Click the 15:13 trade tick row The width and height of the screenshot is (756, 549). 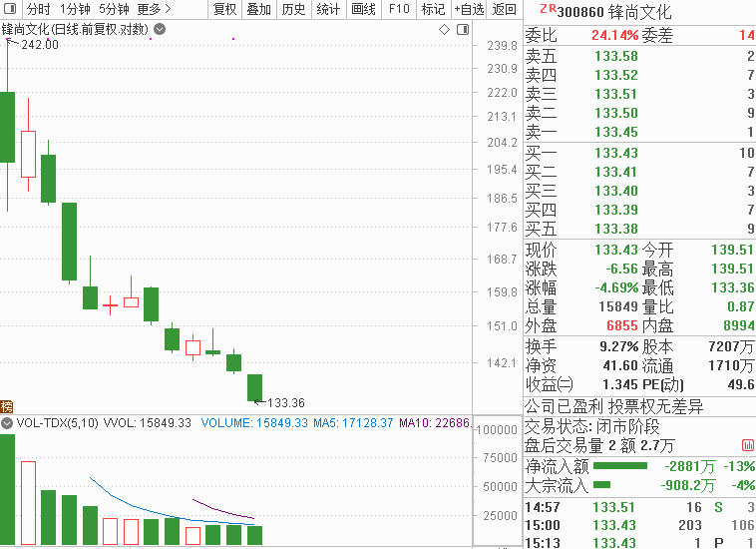[x=639, y=543]
